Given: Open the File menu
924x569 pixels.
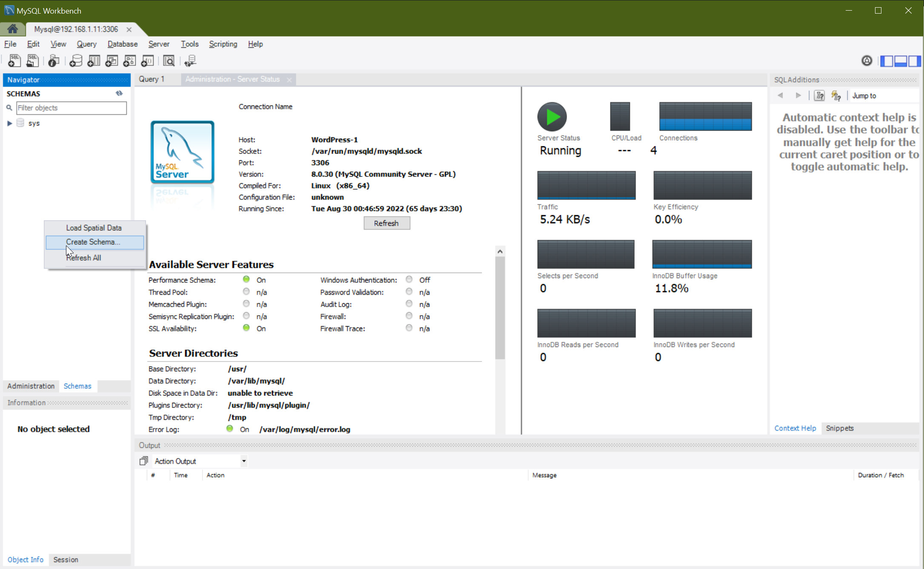Looking at the screenshot, I should (10, 44).
